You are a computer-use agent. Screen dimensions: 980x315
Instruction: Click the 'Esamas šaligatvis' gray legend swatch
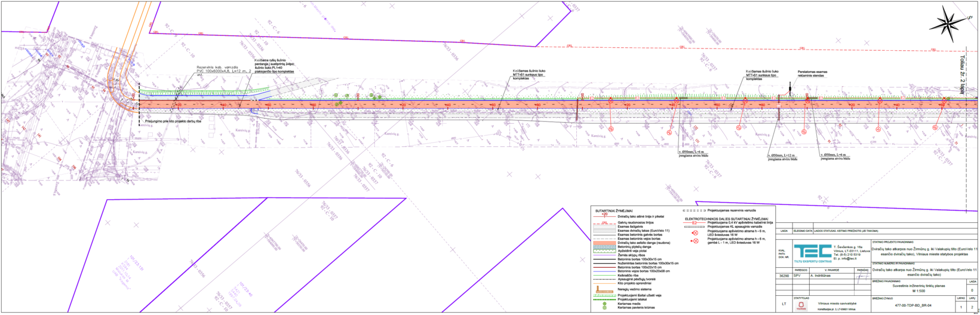tap(604, 227)
